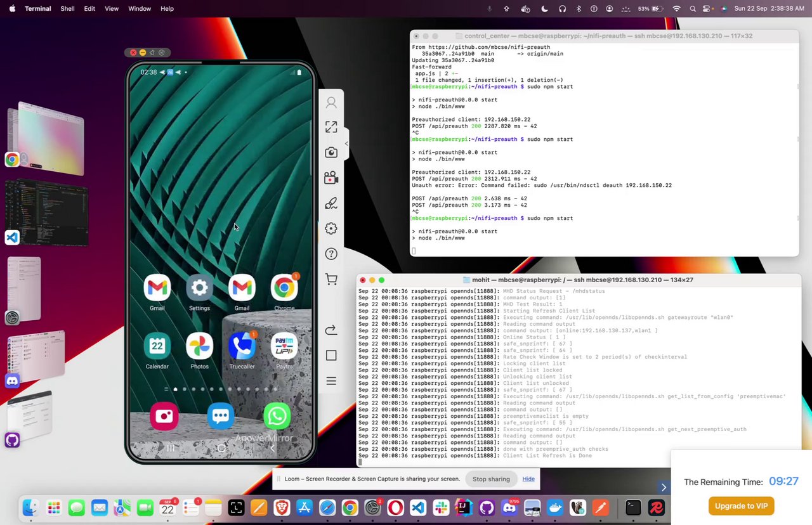Open Messages app in the phone dock

coord(221,417)
